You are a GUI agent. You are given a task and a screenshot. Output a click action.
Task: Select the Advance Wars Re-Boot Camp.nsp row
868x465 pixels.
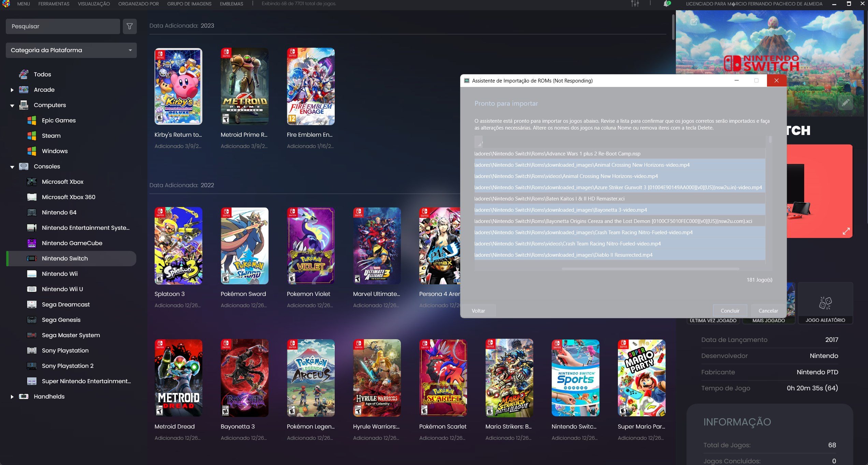pyautogui.click(x=620, y=154)
